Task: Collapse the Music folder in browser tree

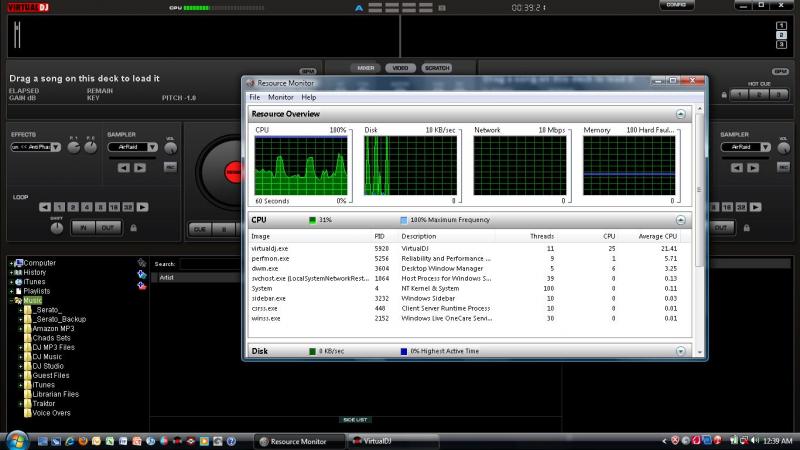Action: [11, 301]
